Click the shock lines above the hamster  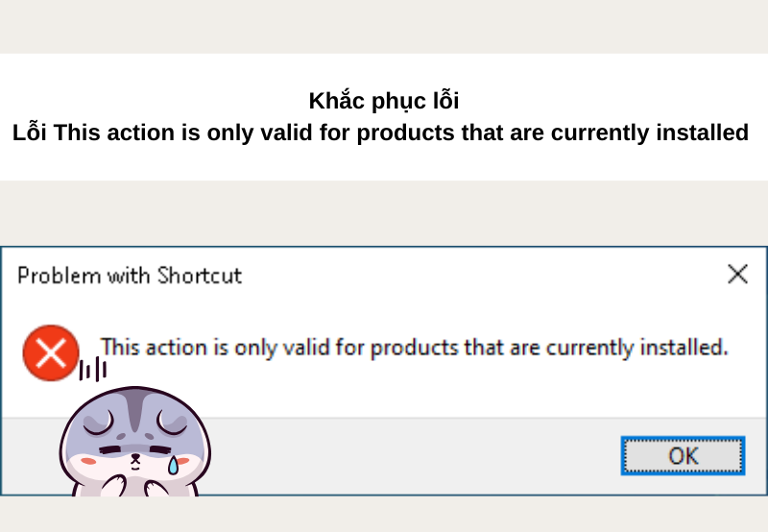tap(92, 369)
